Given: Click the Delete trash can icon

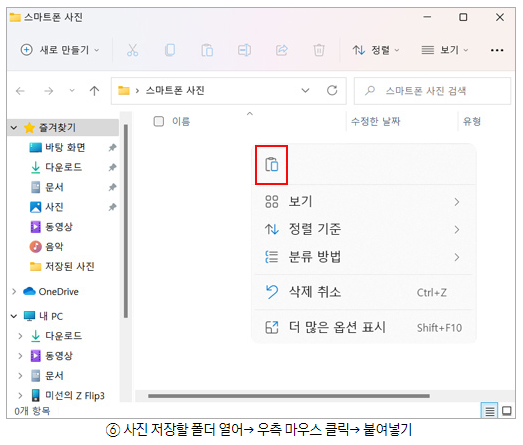Looking at the screenshot, I should click(319, 50).
